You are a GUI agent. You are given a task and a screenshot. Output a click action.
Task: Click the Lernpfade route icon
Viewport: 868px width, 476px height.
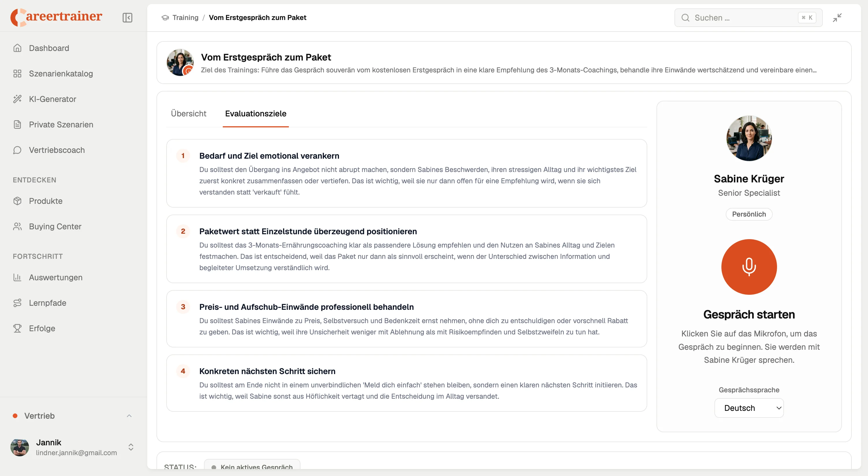coord(17,303)
